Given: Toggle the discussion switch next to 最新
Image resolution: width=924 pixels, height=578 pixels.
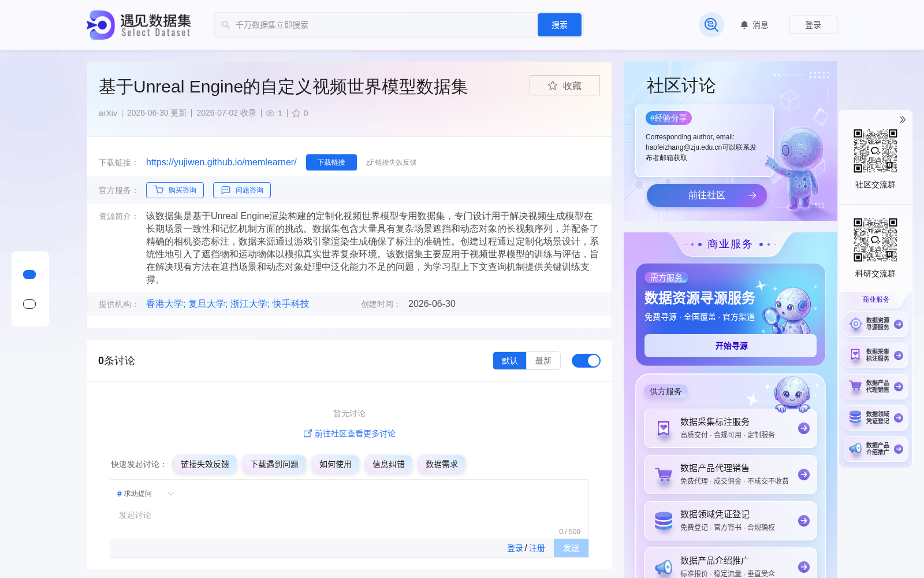Looking at the screenshot, I should (x=586, y=361).
